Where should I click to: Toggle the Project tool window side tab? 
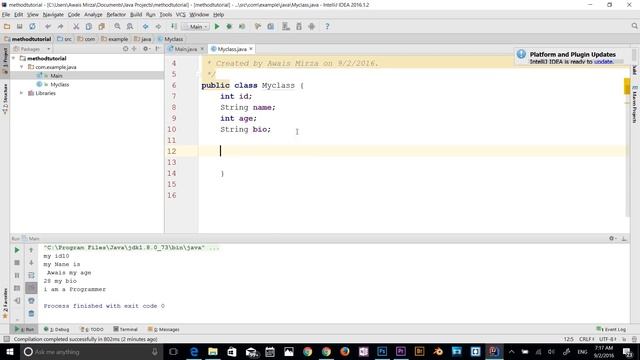tap(5, 60)
